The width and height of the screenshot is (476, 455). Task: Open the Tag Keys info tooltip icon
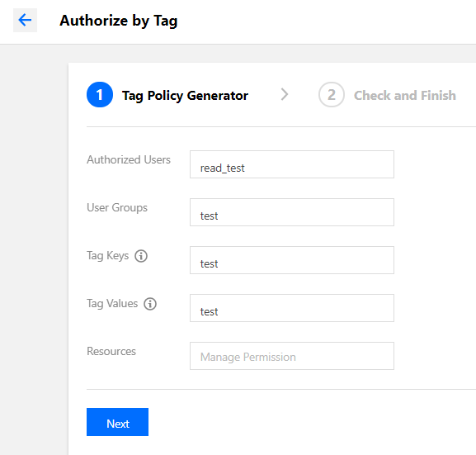(x=141, y=256)
